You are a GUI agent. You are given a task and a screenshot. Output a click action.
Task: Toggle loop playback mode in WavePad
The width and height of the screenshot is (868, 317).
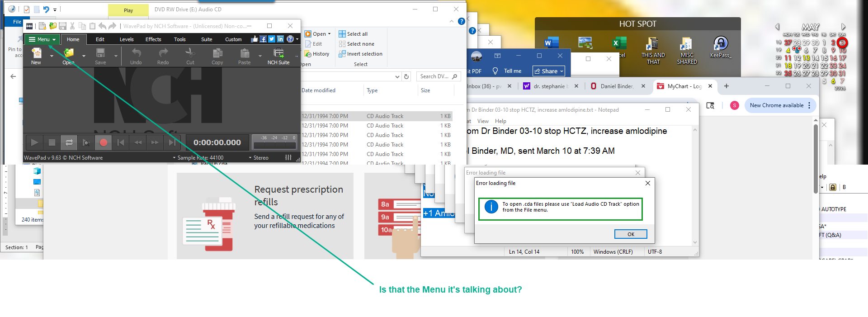point(69,142)
